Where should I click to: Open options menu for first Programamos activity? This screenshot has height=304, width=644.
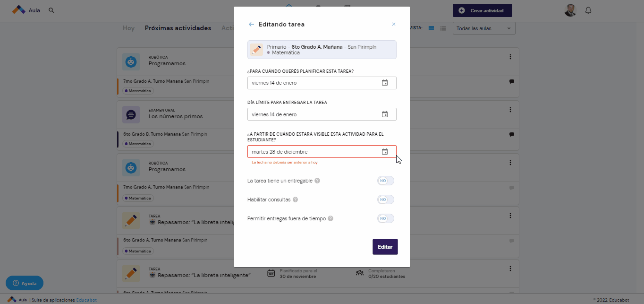coord(510,57)
